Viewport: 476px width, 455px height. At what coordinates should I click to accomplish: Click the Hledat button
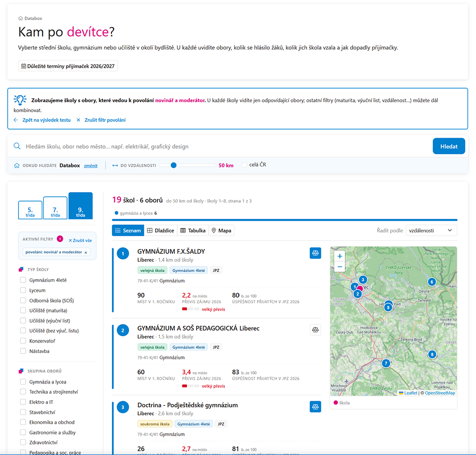click(449, 146)
